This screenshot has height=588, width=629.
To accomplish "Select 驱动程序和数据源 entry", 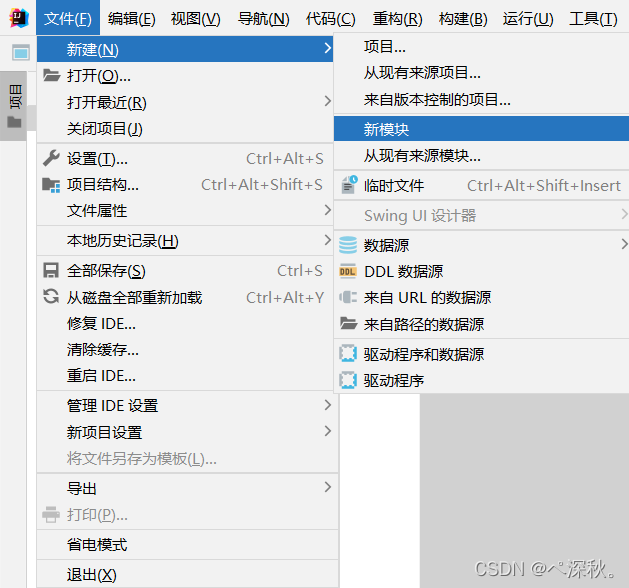I will pyautogui.click(x=481, y=354).
